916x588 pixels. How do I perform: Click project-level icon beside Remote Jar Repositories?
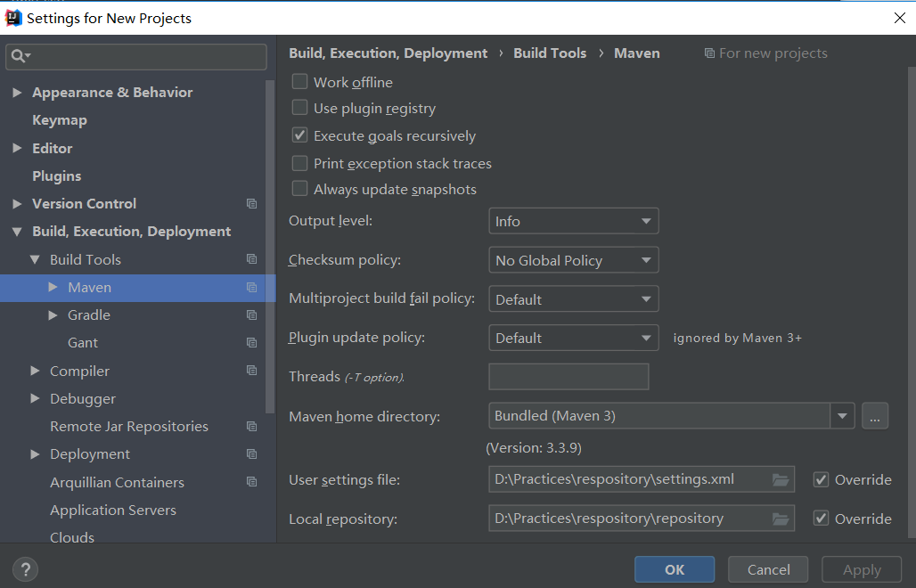coord(251,427)
